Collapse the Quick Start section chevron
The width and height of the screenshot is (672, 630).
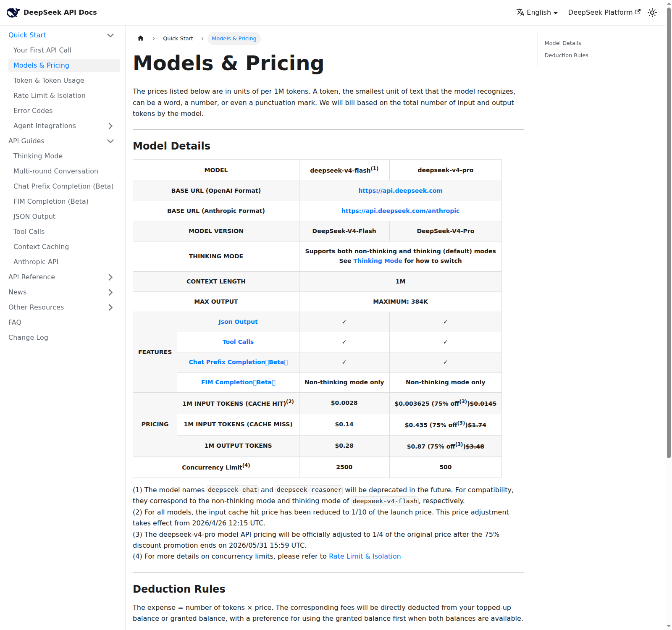(x=110, y=35)
